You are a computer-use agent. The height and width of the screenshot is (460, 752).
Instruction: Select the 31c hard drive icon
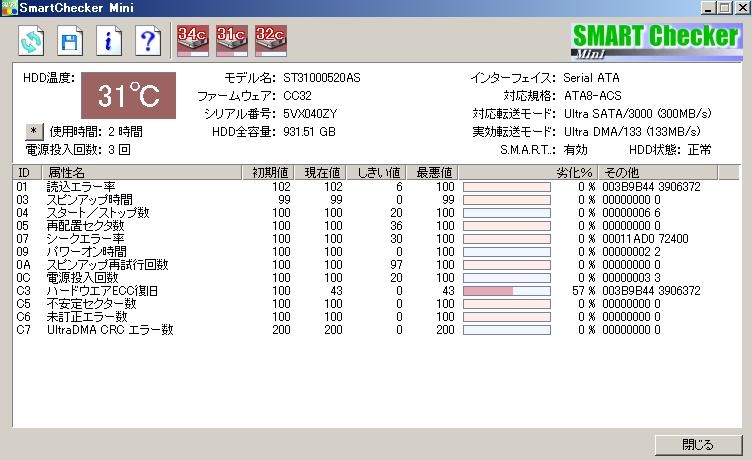(232, 41)
